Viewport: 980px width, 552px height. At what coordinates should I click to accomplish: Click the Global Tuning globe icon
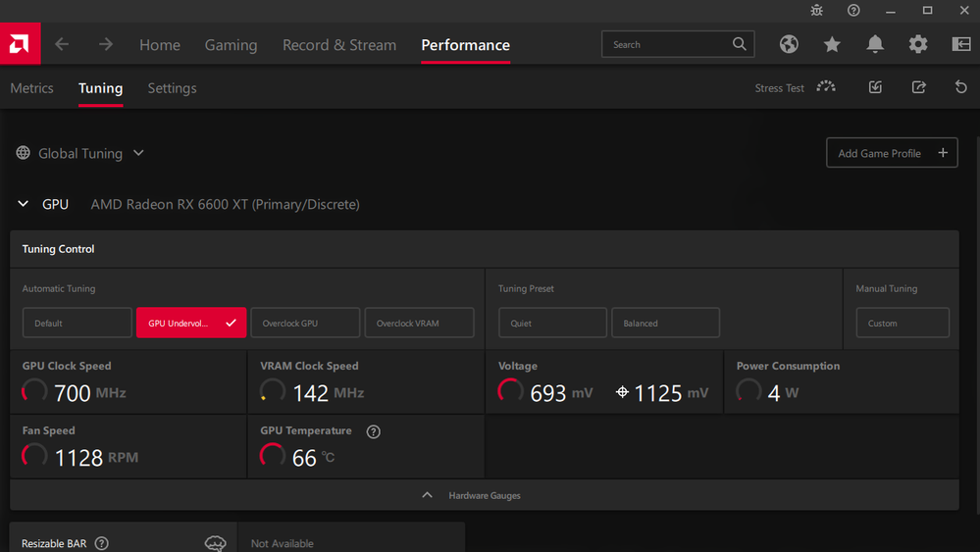tap(24, 153)
